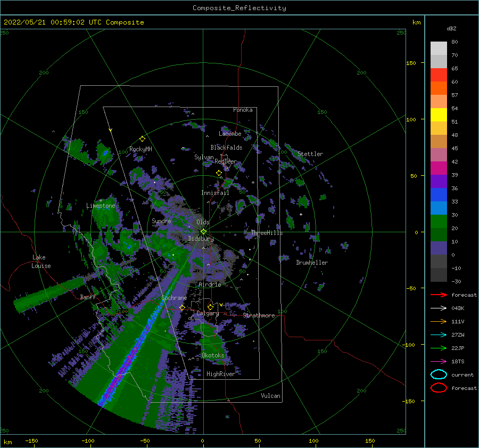Click the ThreeHills city label

click(x=267, y=233)
